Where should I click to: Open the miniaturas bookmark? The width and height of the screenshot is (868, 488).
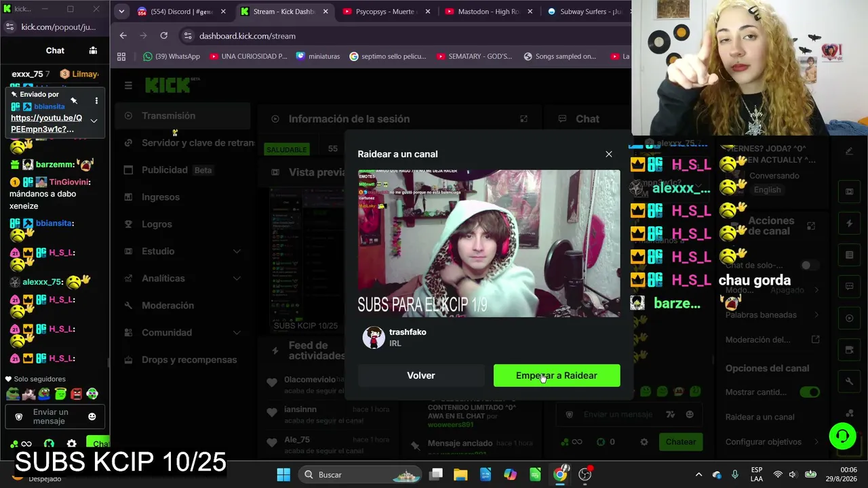point(318,56)
